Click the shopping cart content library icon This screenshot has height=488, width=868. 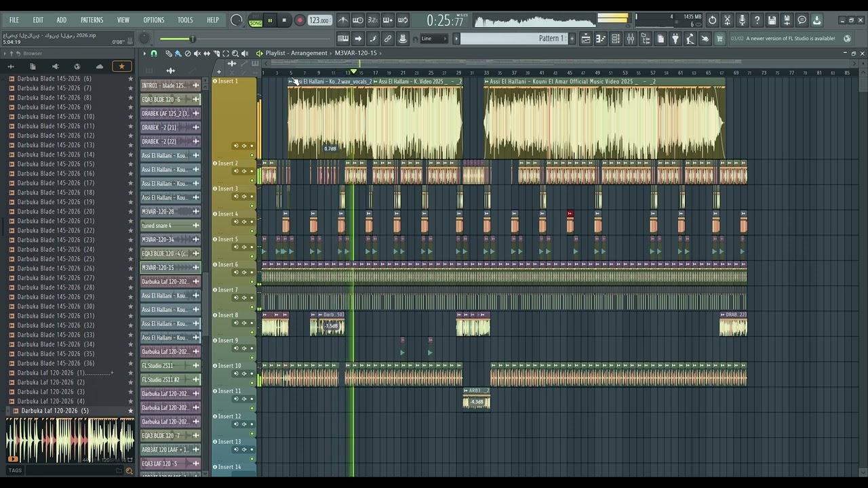pos(719,39)
